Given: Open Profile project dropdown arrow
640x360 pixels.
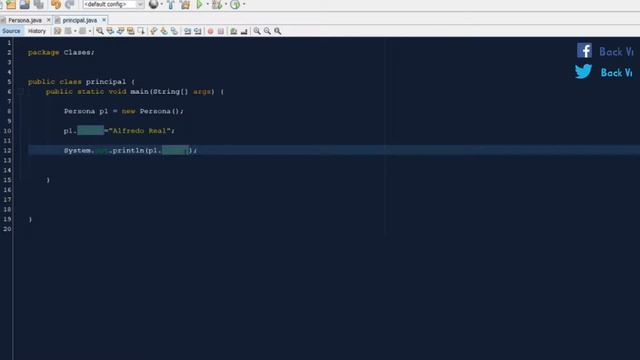Looking at the screenshot, I should tap(244, 4).
